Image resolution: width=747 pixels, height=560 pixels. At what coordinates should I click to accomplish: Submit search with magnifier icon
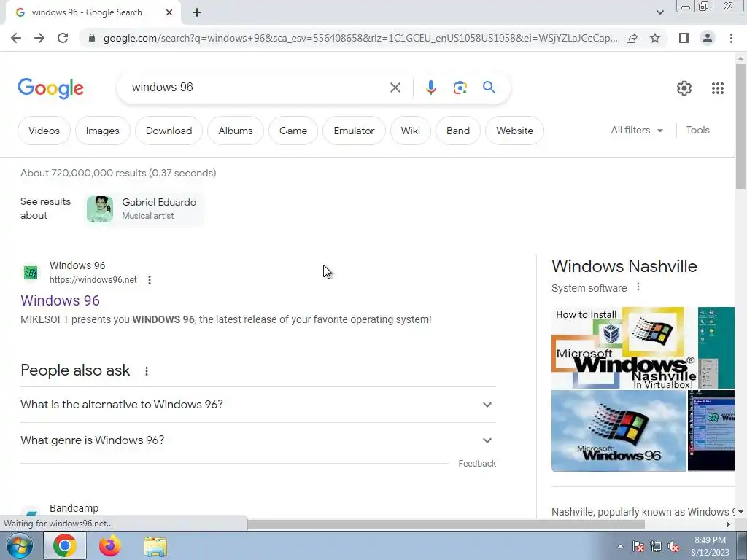tap(489, 87)
